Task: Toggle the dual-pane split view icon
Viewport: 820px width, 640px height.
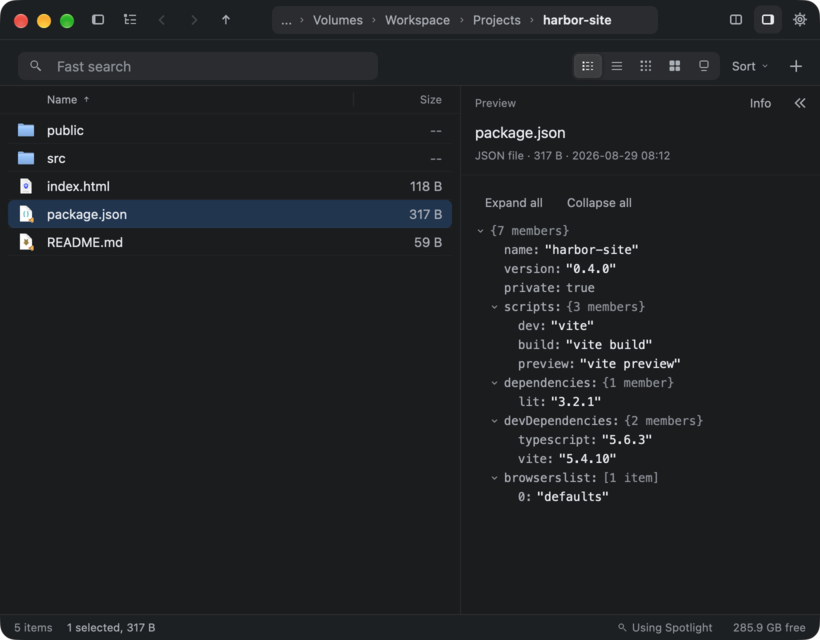Action: (x=736, y=20)
